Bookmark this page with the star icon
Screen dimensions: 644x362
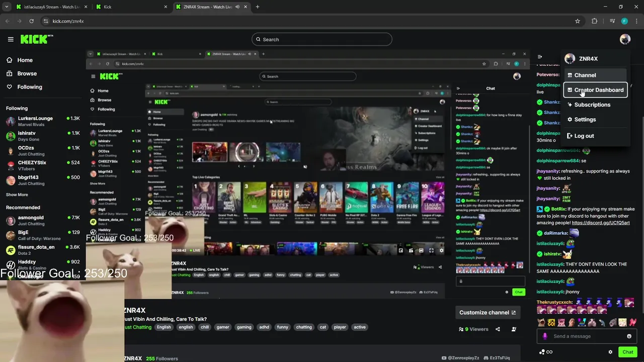tap(578, 21)
